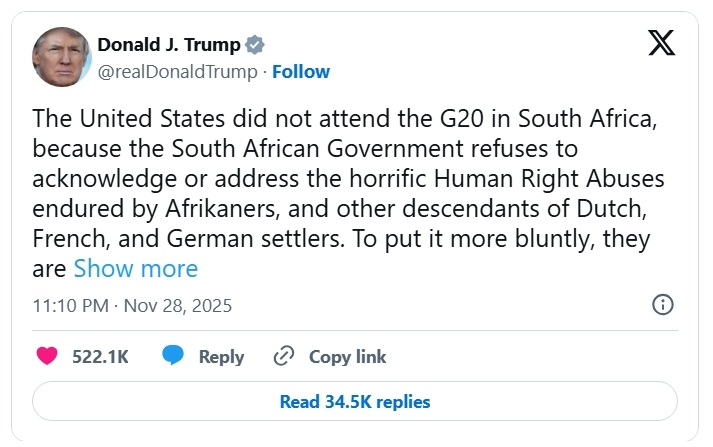
Task: Open the Donald J. Trump profile avatar
Action: tap(60, 57)
